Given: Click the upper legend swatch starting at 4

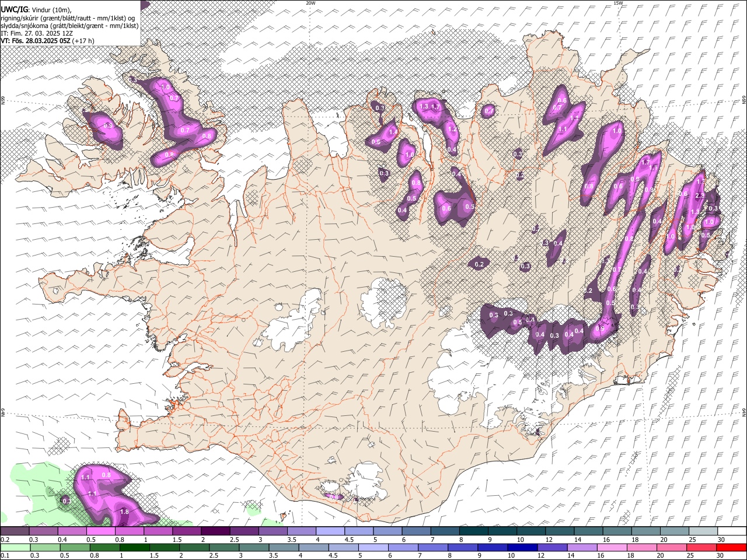Looking at the screenshot, I should pyautogui.click(x=330, y=531).
